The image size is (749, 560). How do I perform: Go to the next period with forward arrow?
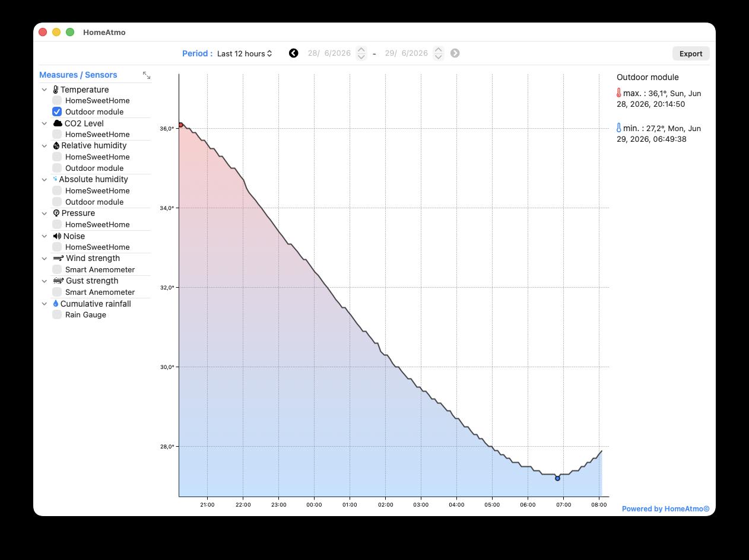click(455, 53)
